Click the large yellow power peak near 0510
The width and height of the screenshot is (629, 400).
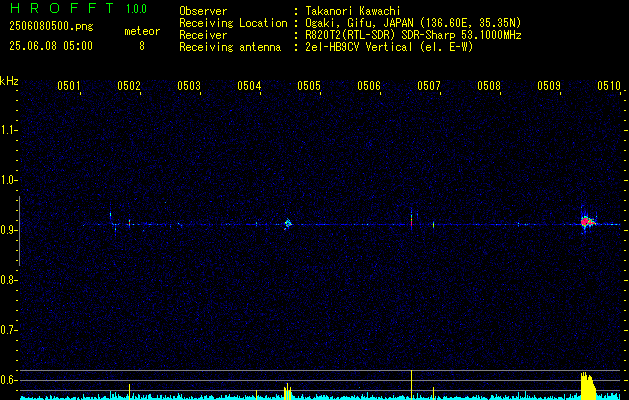588,386
